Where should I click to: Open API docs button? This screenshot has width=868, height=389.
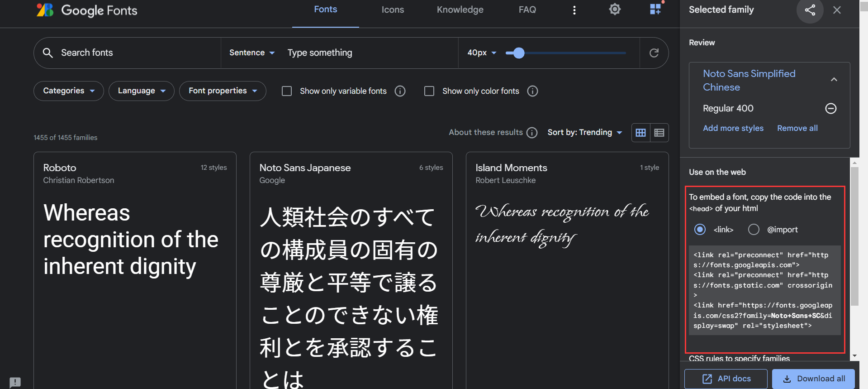[726, 379]
